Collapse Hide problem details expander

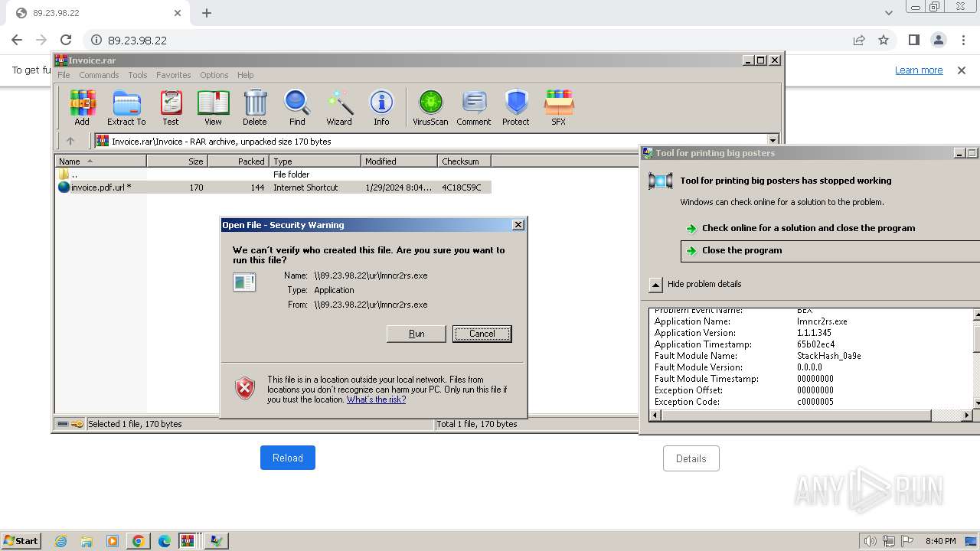coord(655,284)
